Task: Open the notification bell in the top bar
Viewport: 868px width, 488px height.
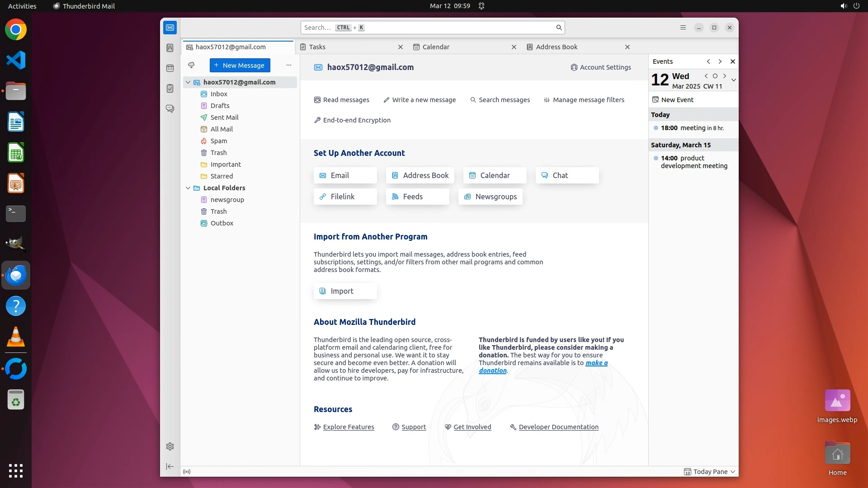Action: 481,6
